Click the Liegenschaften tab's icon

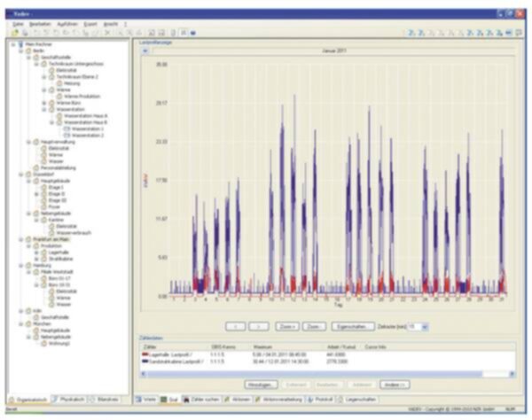click(340, 400)
